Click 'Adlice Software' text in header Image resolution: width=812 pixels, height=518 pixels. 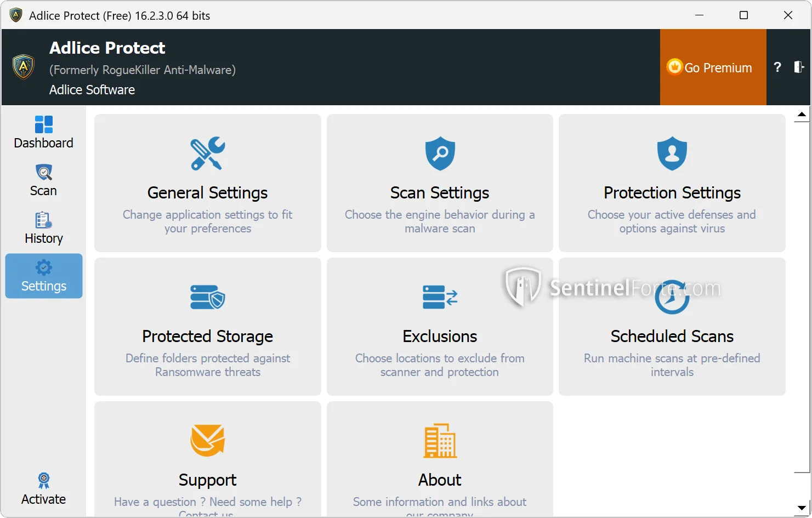point(92,90)
